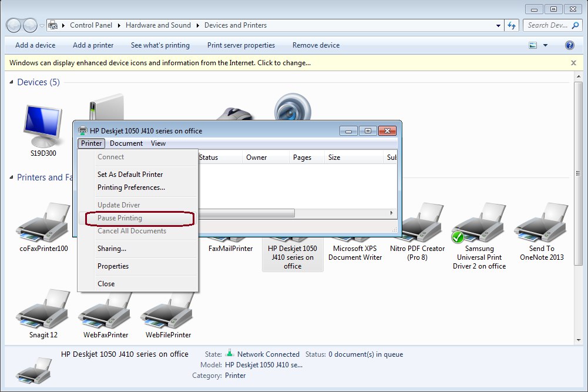Select Pause Printing menu entry
Viewport: 588px width, 392px height.
click(138, 218)
